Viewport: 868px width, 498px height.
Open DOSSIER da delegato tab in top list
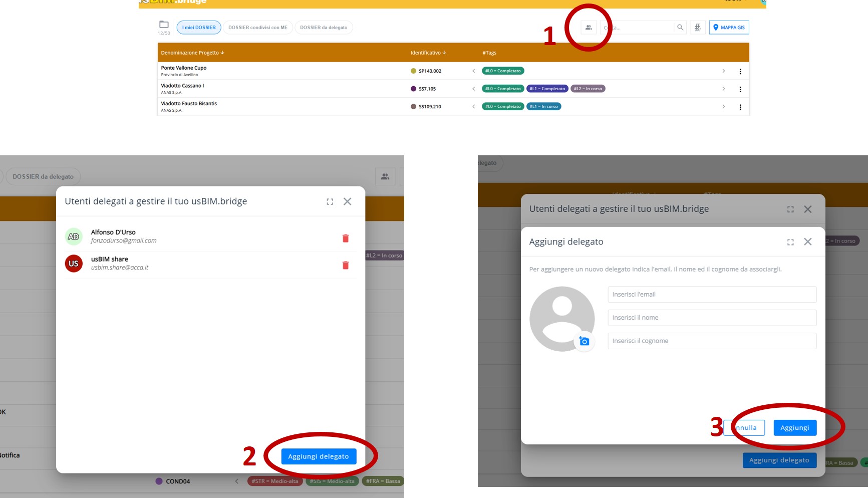324,28
